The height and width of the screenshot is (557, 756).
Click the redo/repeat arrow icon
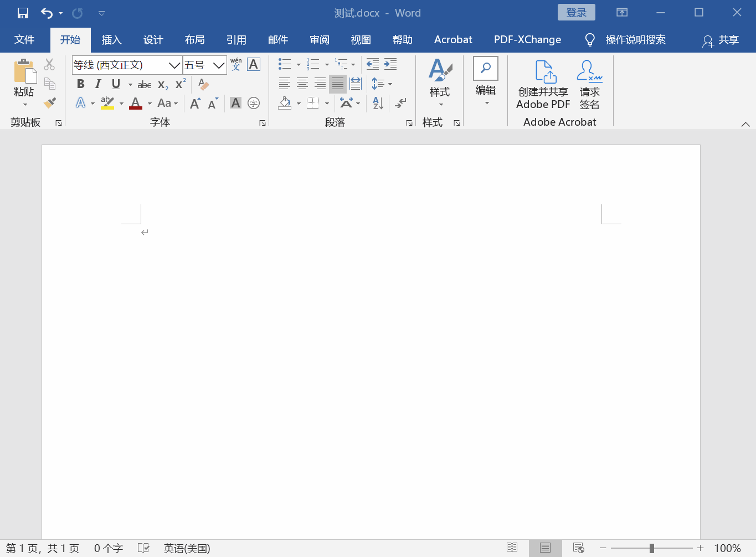(78, 13)
